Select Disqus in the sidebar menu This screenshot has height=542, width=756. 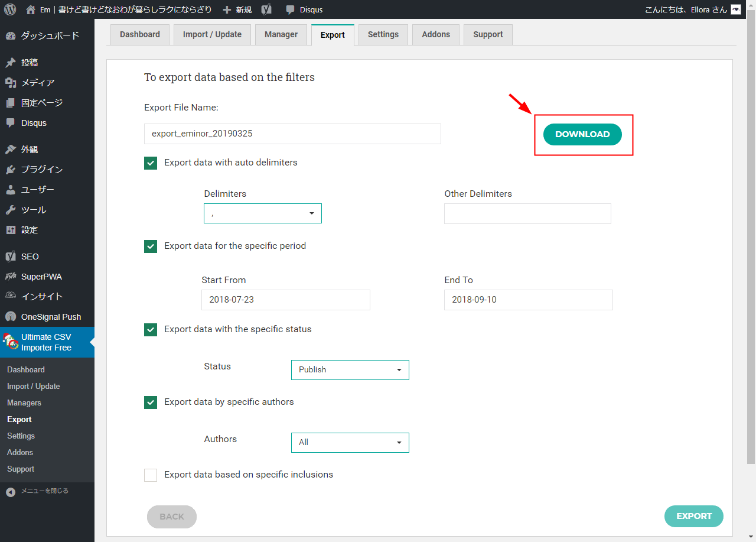point(47,123)
